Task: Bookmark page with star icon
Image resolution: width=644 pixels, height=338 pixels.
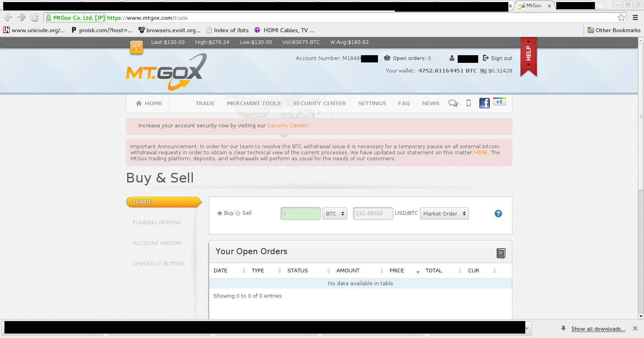Action: pos(621,18)
